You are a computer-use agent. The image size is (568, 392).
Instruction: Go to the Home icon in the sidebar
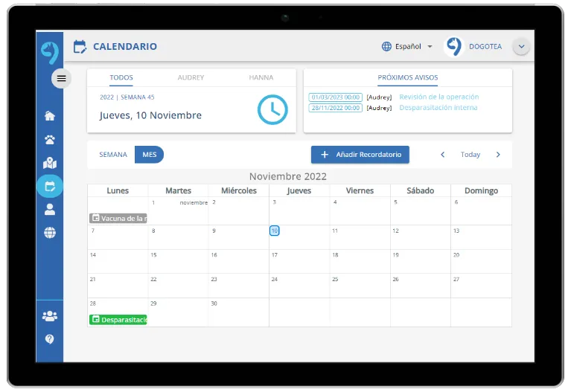click(x=50, y=116)
